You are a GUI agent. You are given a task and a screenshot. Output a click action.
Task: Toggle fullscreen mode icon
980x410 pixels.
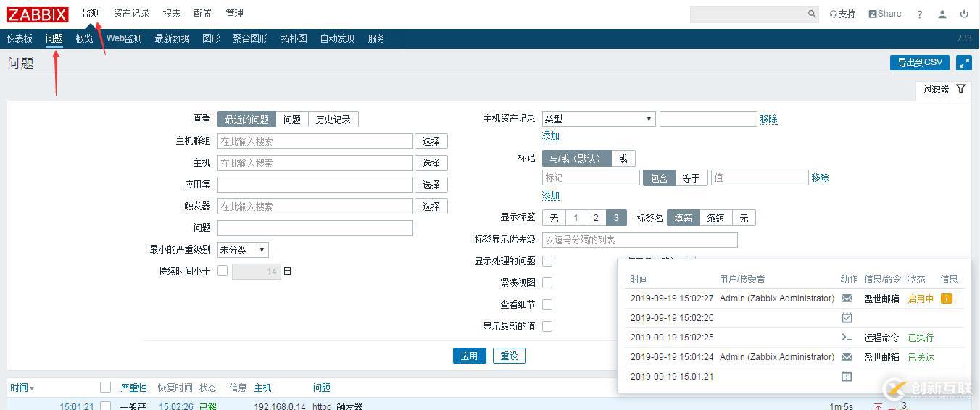click(x=964, y=63)
